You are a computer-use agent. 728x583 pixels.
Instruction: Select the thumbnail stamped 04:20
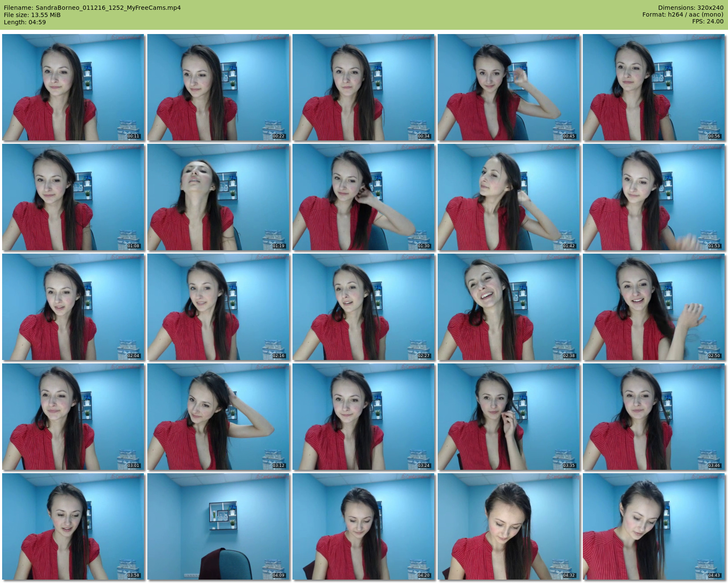click(364, 526)
